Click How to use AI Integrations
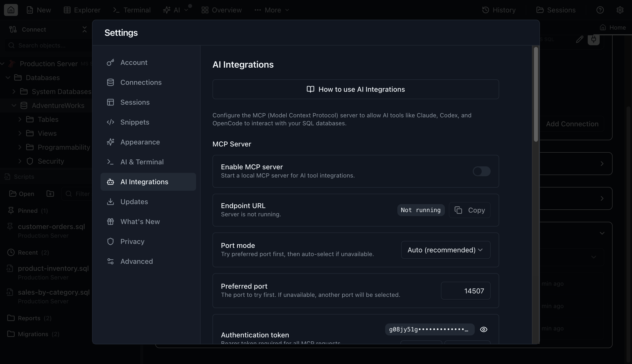 355,89
